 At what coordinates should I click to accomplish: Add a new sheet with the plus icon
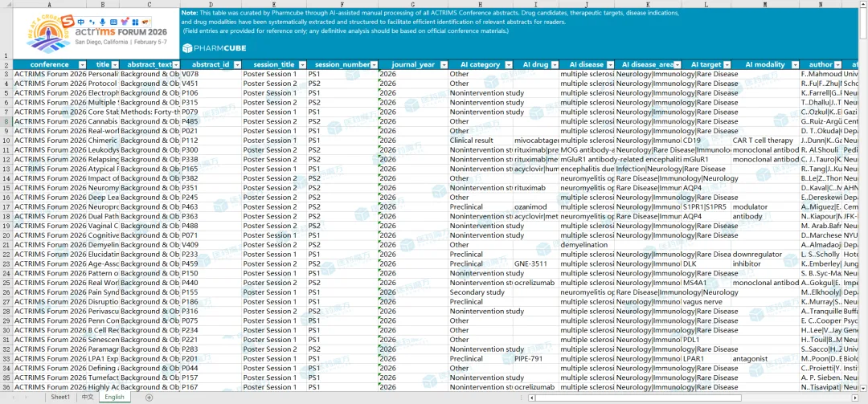[149, 398]
